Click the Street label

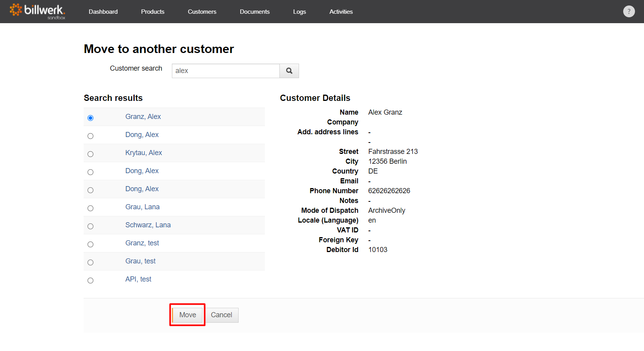tap(348, 152)
